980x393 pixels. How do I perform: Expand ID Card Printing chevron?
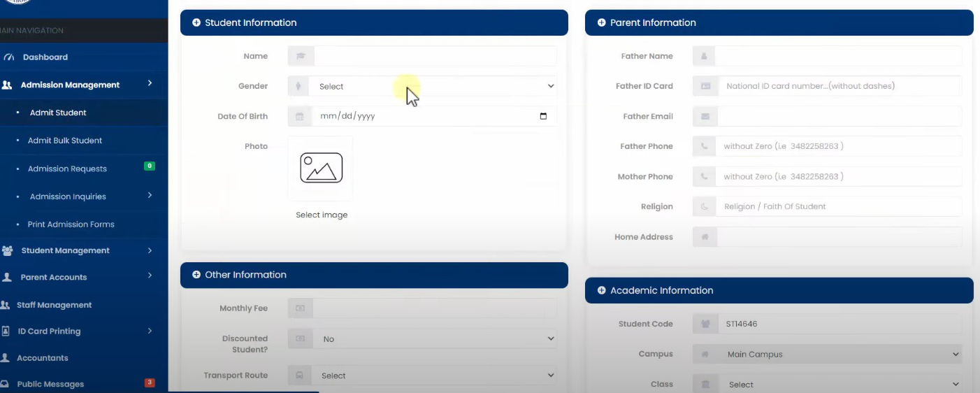(150, 331)
